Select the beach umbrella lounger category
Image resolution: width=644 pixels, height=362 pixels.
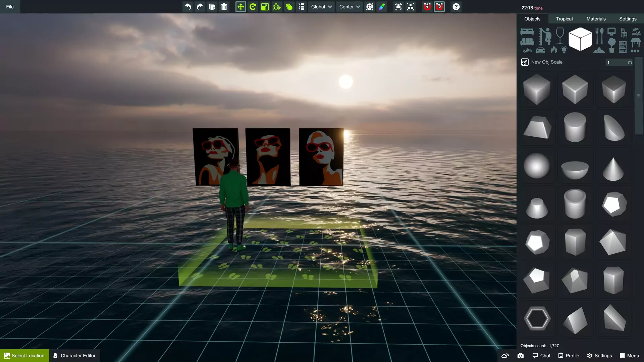pyautogui.click(x=636, y=32)
